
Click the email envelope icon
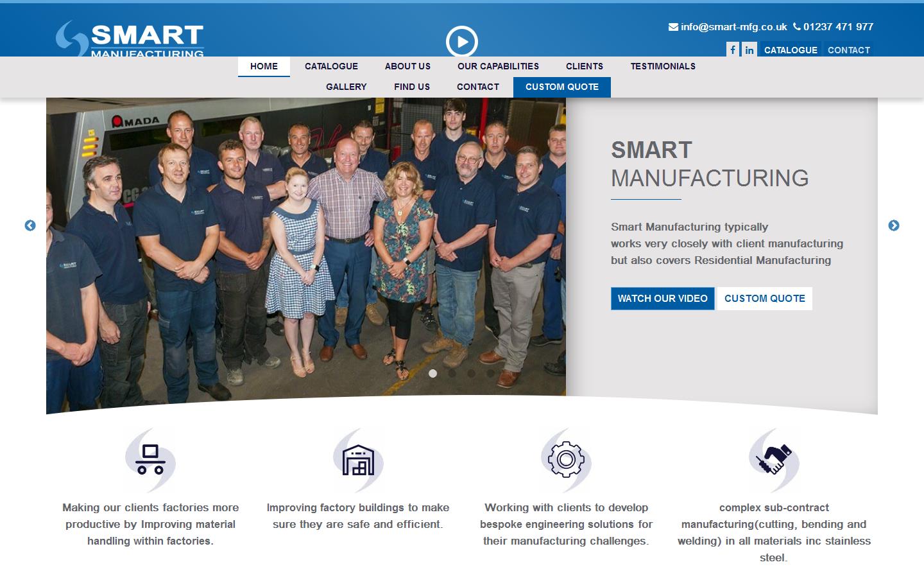pyautogui.click(x=673, y=26)
